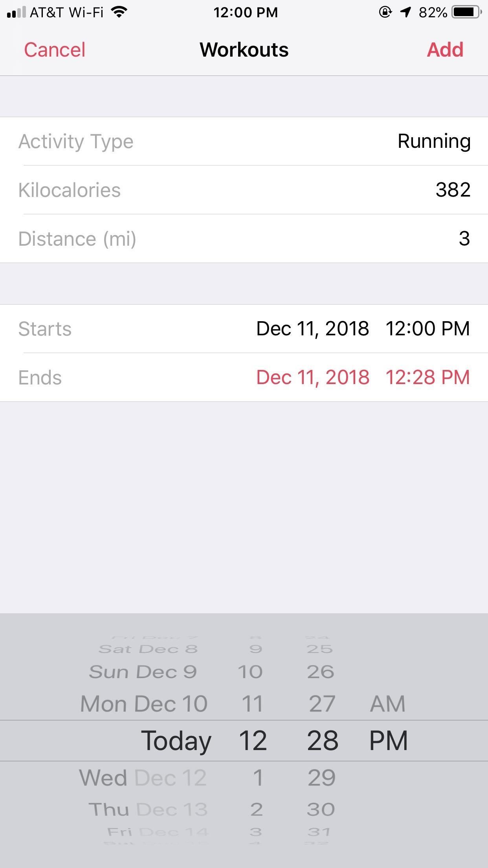Tap Add to save the workout
The image size is (488, 868).
445,50
